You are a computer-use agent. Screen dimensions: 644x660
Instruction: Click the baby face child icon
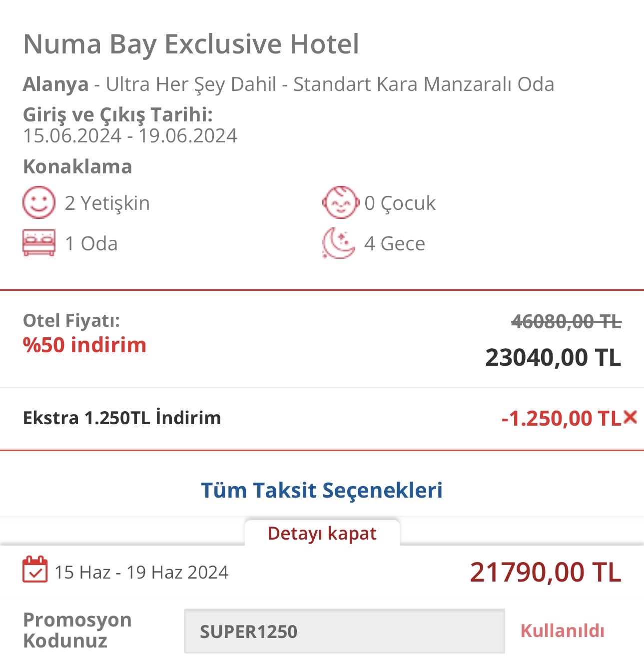tap(340, 202)
